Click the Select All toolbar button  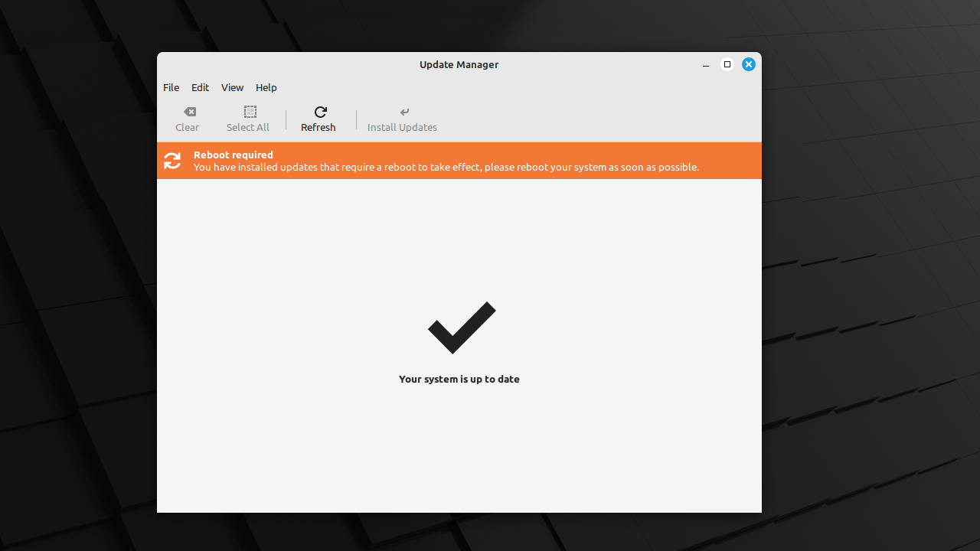[x=248, y=119]
